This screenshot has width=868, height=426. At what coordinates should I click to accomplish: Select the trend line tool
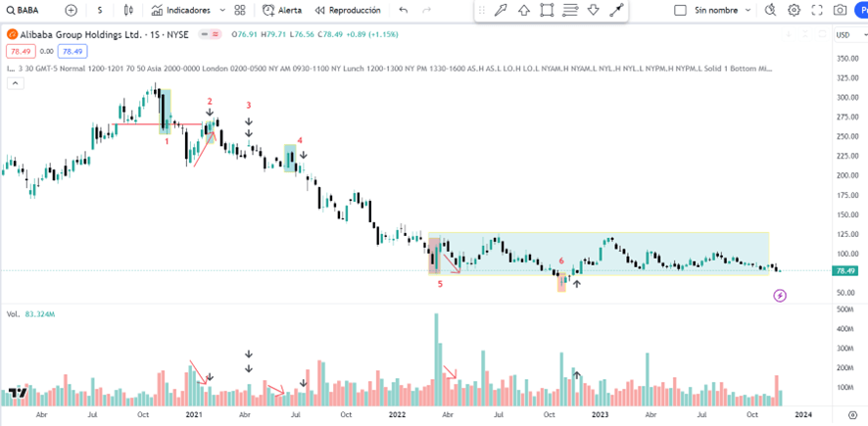coord(616,11)
